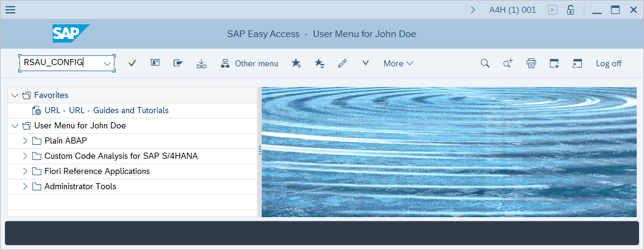Viewport: 644px width, 250px height.
Task: Click the lock icon in title bar
Action: pos(570,10)
